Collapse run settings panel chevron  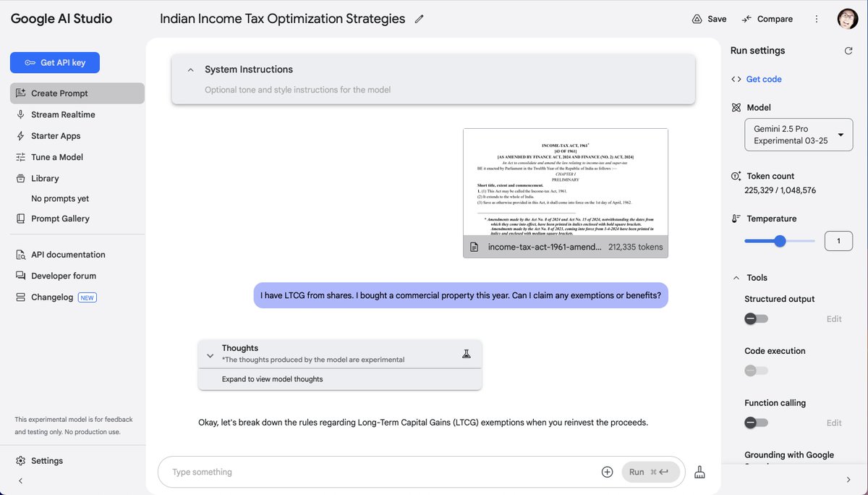pyautogui.click(x=848, y=480)
